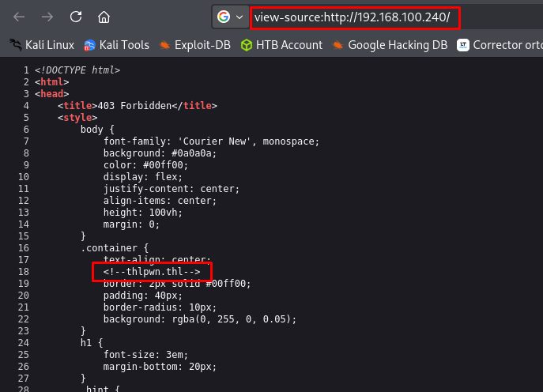The height and width of the screenshot is (392, 543).
Task: Focus the view-source URL address field
Action: (x=353, y=17)
